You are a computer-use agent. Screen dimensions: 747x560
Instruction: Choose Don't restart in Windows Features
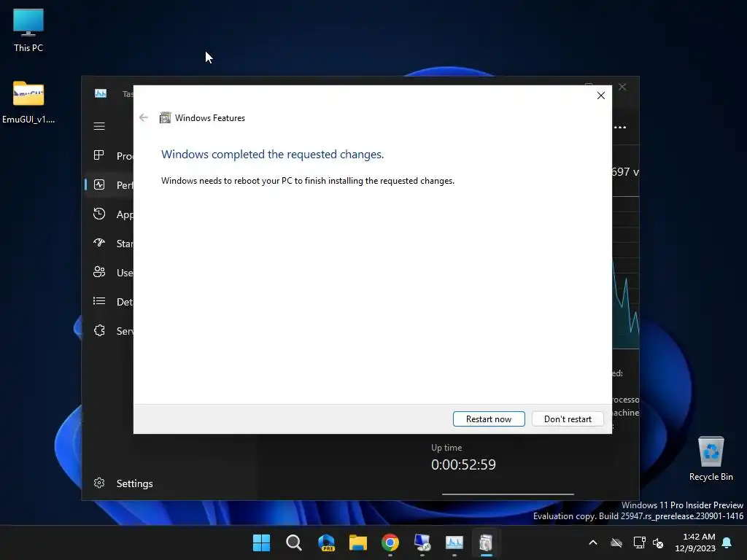[568, 419]
